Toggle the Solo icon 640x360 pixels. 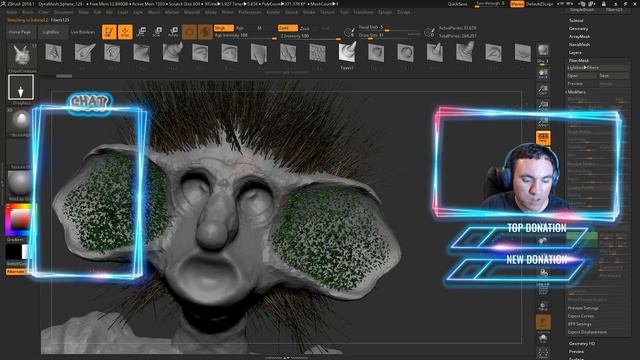coord(543,338)
